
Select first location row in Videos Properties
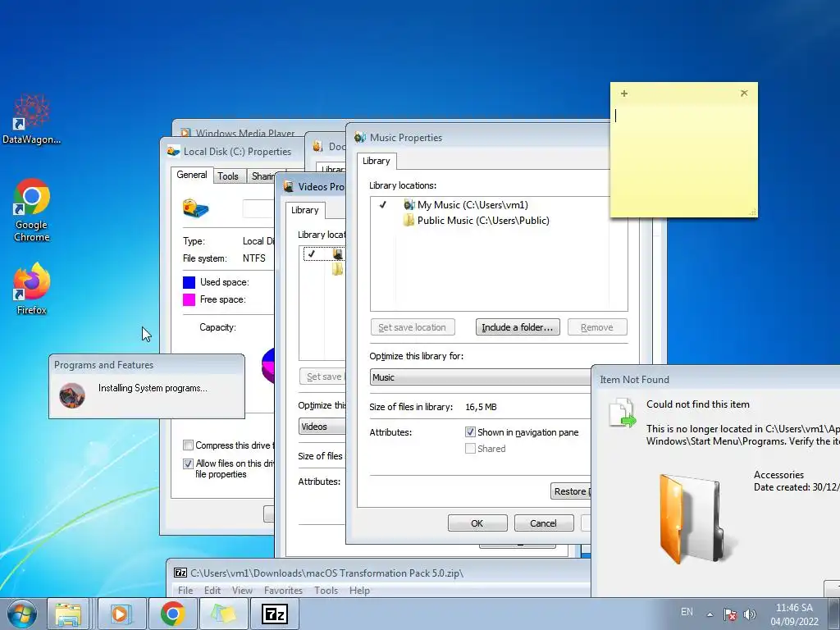point(324,253)
